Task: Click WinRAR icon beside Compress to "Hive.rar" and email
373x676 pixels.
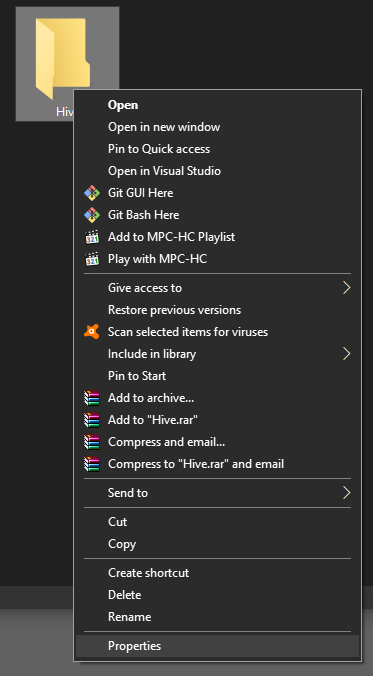Action: coord(91,464)
